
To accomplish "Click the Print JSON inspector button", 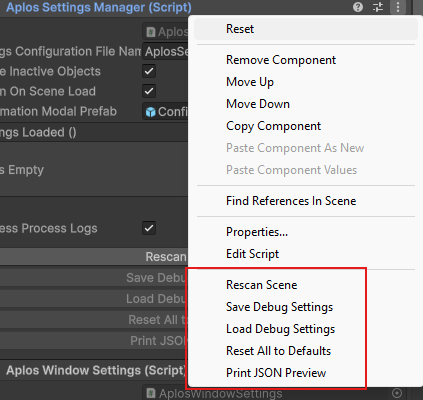I will [x=94, y=341].
